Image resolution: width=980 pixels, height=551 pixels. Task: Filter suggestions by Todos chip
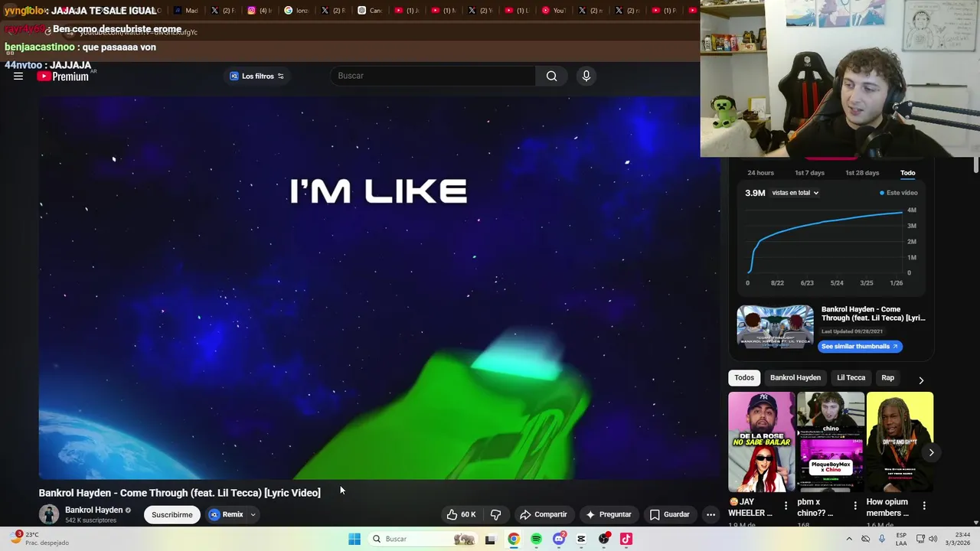(744, 377)
